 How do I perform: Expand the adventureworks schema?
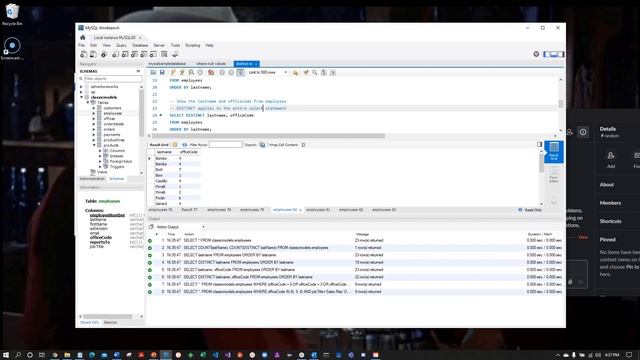[x=81, y=87]
